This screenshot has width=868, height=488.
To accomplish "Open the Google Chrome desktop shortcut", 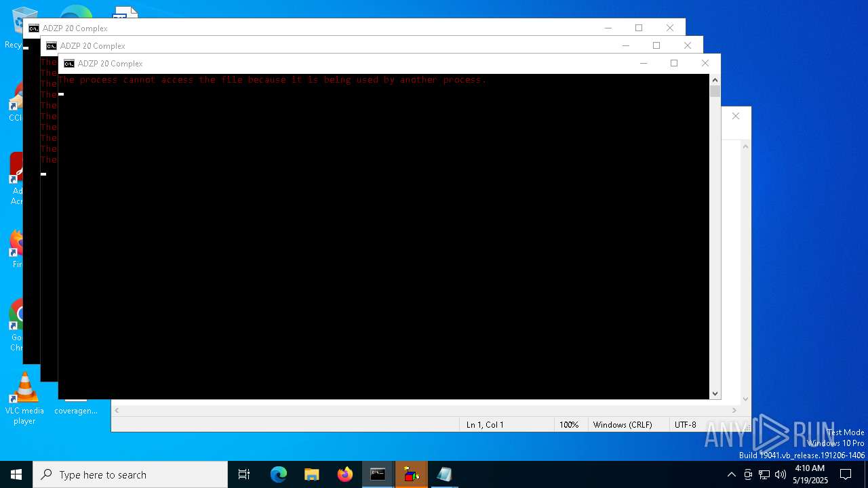I will [x=15, y=325].
